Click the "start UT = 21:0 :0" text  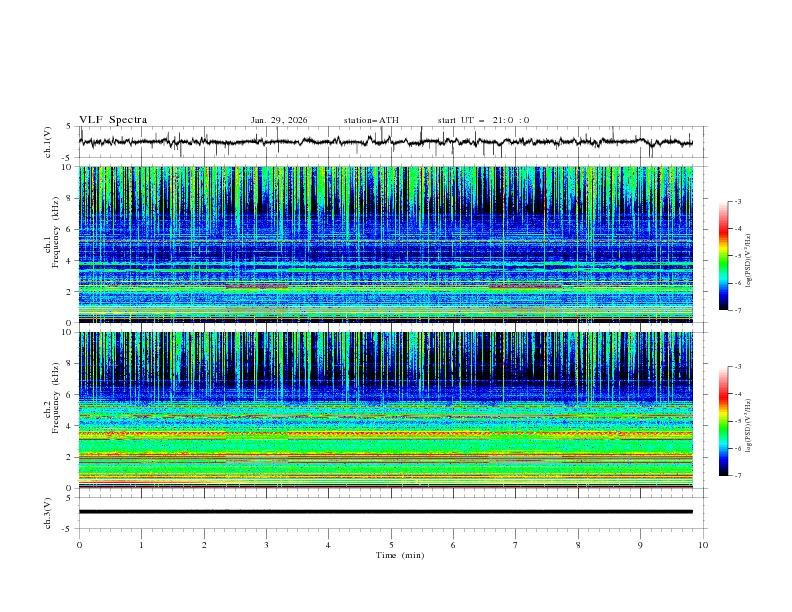coord(483,120)
